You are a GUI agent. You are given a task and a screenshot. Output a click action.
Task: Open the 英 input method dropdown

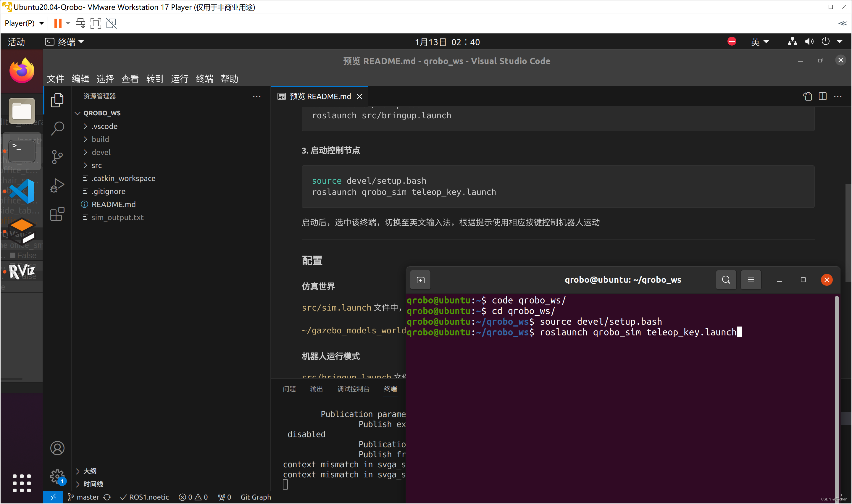pyautogui.click(x=760, y=42)
